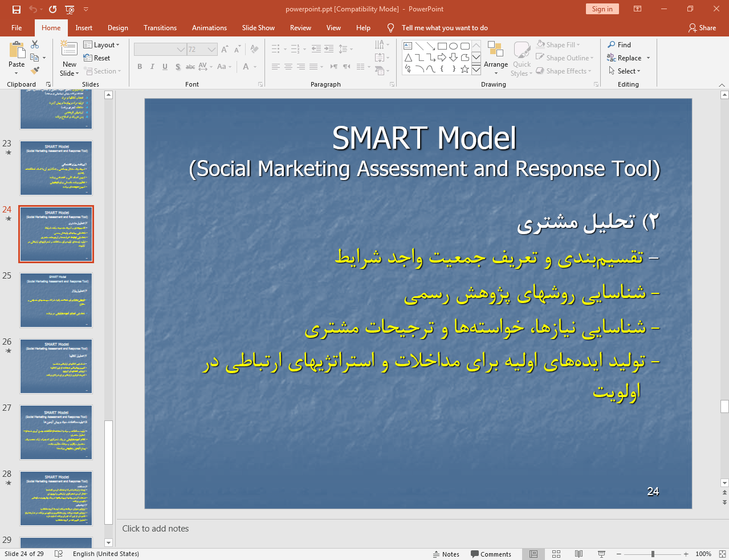Click the Share button

coord(702,28)
